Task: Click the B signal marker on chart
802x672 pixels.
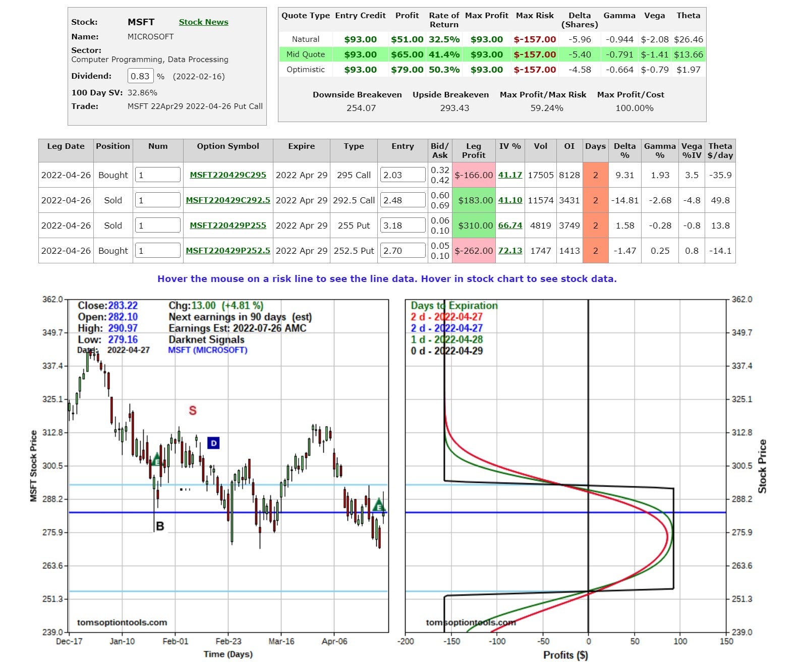Action: pyautogui.click(x=160, y=526)
